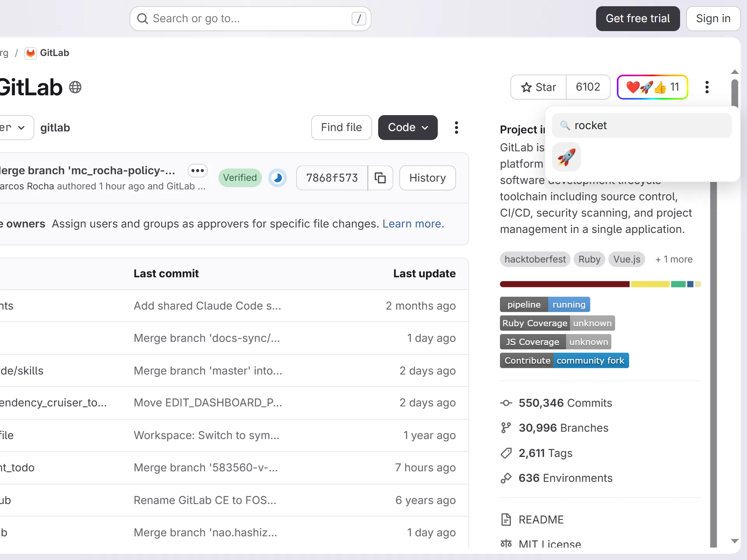Click the Ruby red segment of languages bar
Image resolution: width=747 pixels, height=560 pixels.
pos(565,284)
